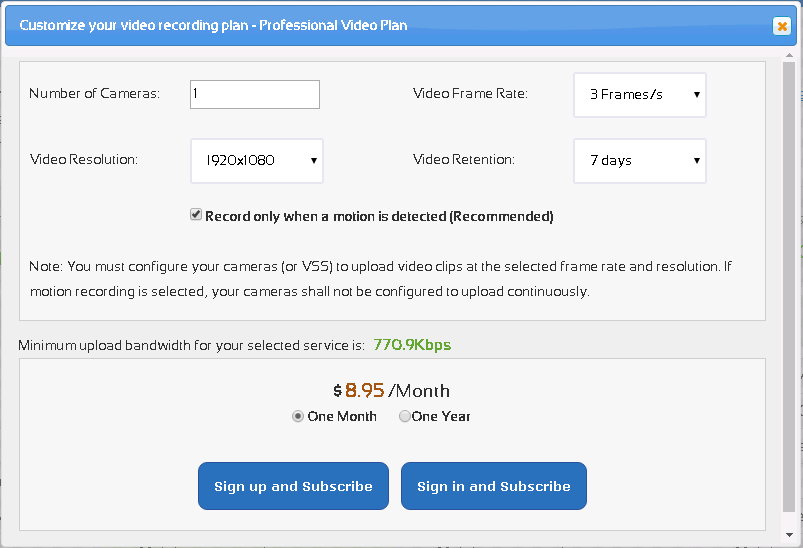Open the Video Frame Rate dropdown
This screenshot has width=803, height=548.
tap(640, 95)
